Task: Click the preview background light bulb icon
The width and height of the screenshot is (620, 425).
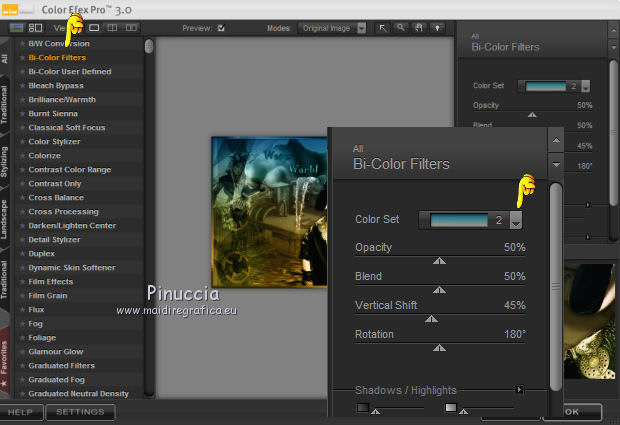Action: (436, 28)
